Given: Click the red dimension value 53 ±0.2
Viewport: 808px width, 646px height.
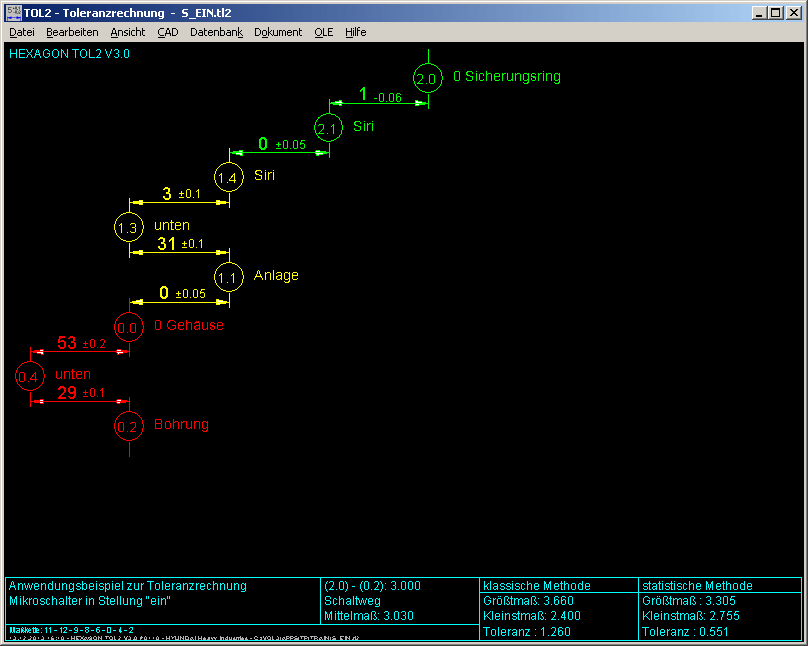Looking at the screenshot, I should pyautogui.click(x=82, y=343).
